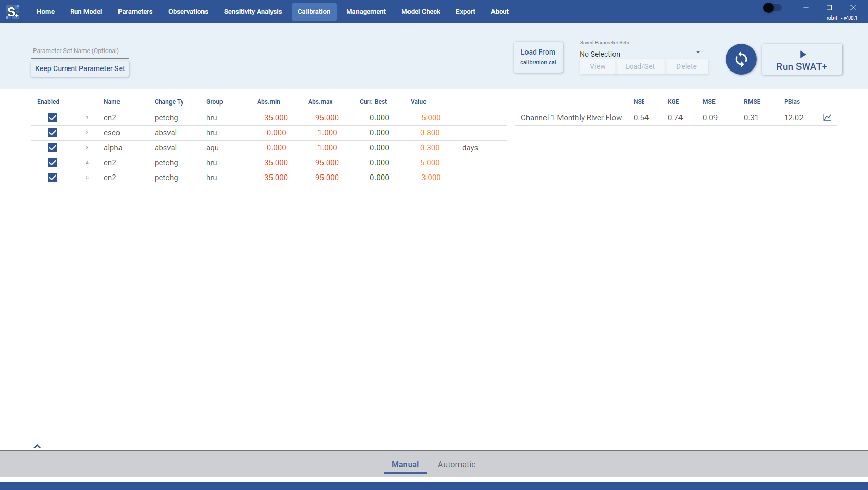The height and width of the screenshot is (490, 868).
Task: Click the circular refresh sync icon
Action: point(741,59)
